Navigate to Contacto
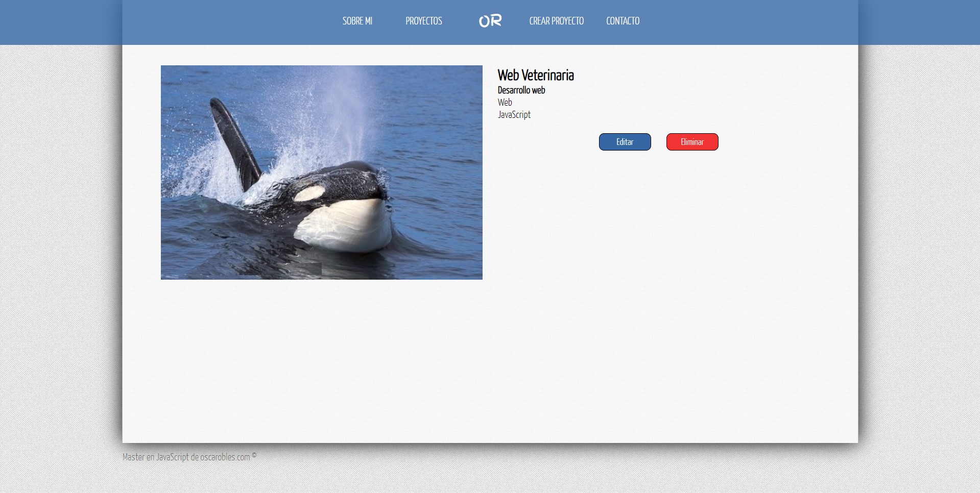980x493 pixels. (x=623, y=21)
